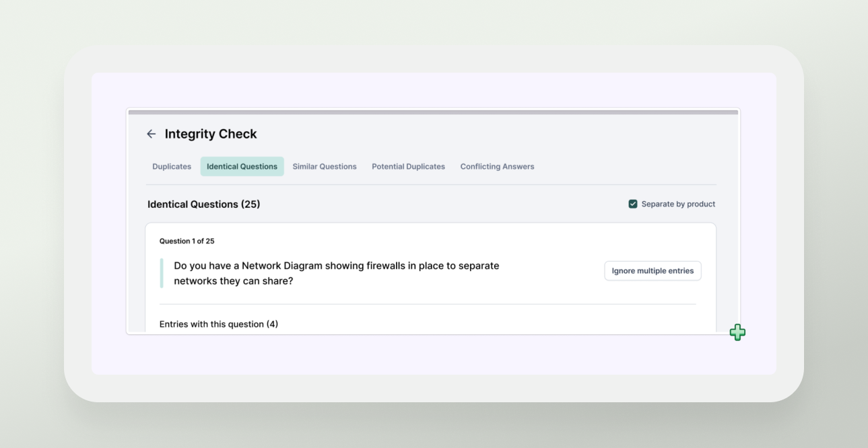The width and height of the screenshot is (868, 448).
Task: Uncheck the Separate by product checkbox
Action: pyautogui.click(x=633, y=204)
